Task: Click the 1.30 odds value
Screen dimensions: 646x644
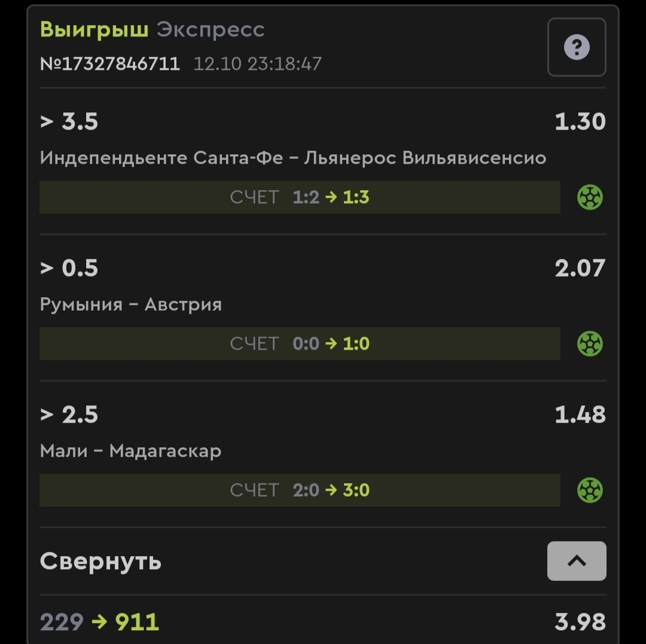Action: click(580, 122)
